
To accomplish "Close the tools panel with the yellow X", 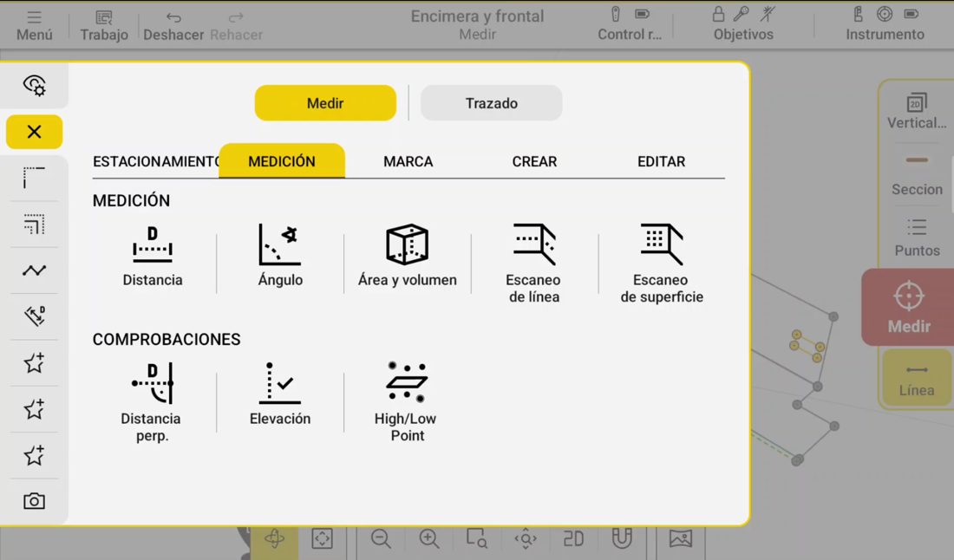I will (x=34, y=132).
